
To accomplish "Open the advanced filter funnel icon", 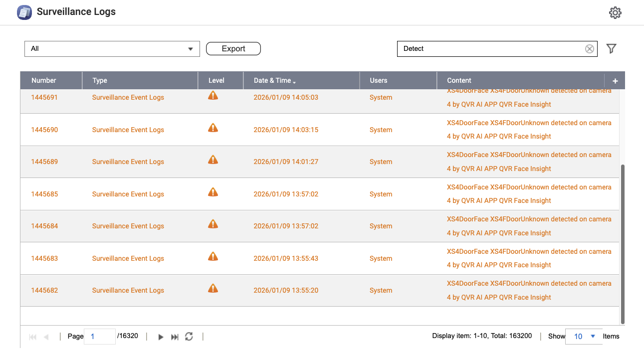I will pos(611,48).
